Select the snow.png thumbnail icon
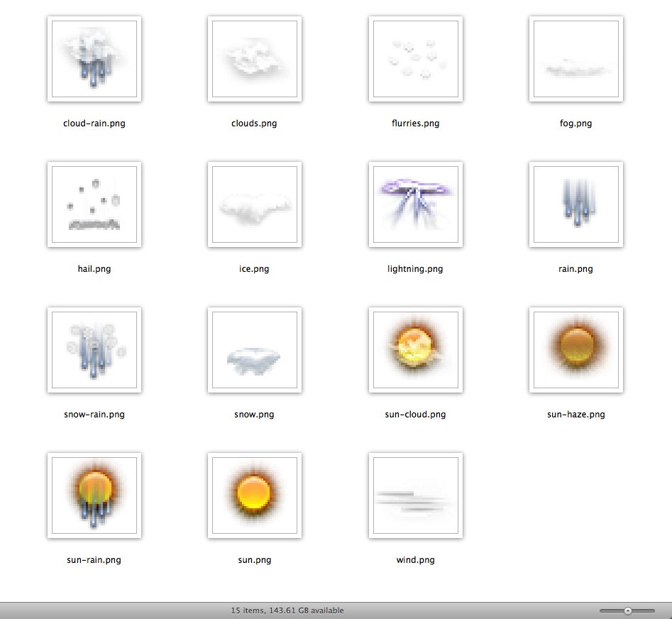Screen dimensions: 672x619 click(x=255, y=350)
